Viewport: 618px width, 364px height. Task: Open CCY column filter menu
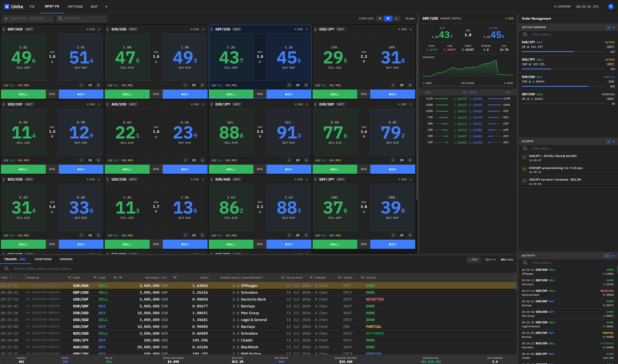[175, 278]
